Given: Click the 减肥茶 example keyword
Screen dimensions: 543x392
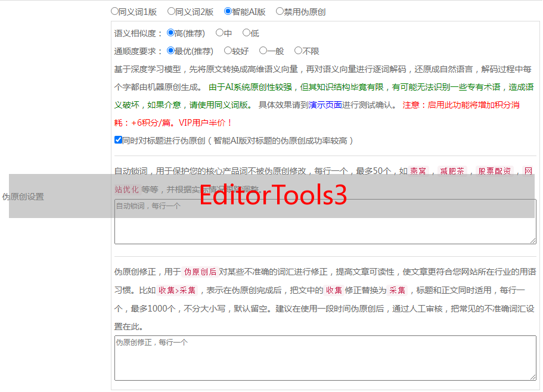Looking at the screenshot, I should tap(452, 171).
